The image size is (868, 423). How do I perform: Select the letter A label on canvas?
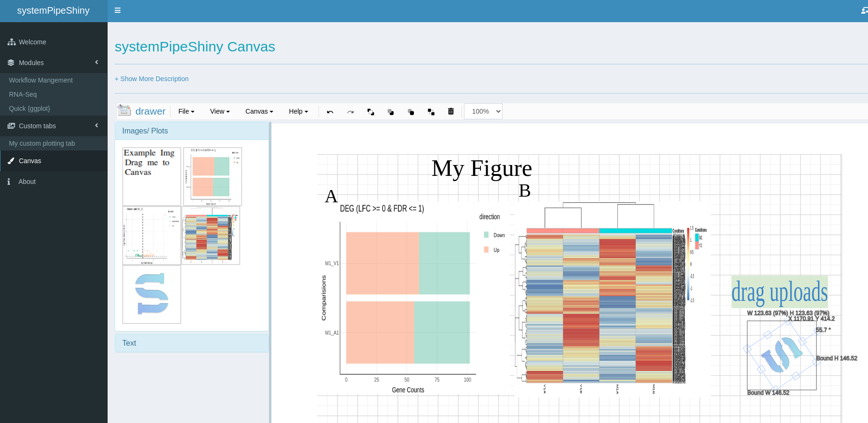point(331,196)
